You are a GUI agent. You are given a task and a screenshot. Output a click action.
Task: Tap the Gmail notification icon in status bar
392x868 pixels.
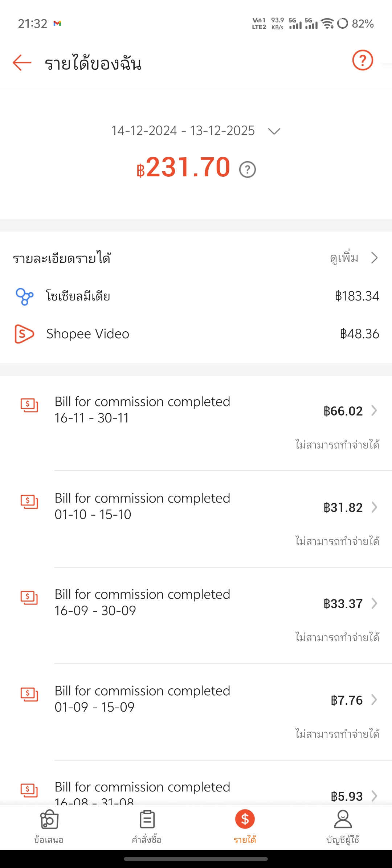(x=57, y=24)
